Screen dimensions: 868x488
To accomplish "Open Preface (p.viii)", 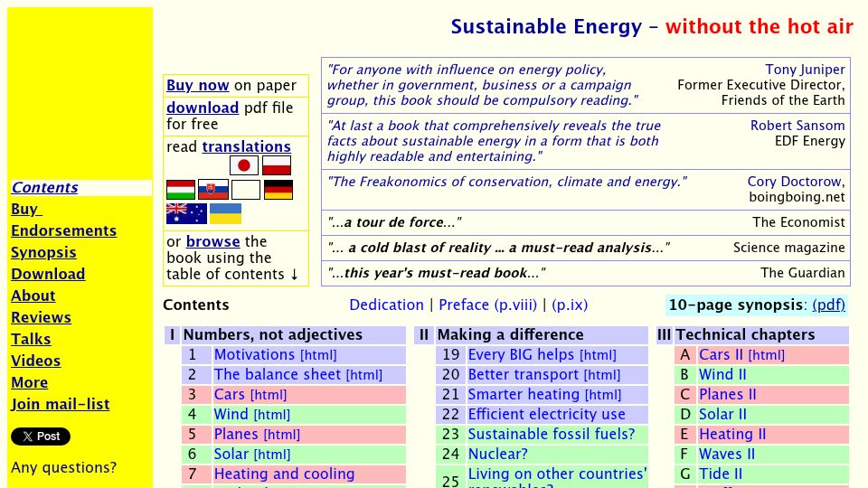I will click(x=487, y=305).
